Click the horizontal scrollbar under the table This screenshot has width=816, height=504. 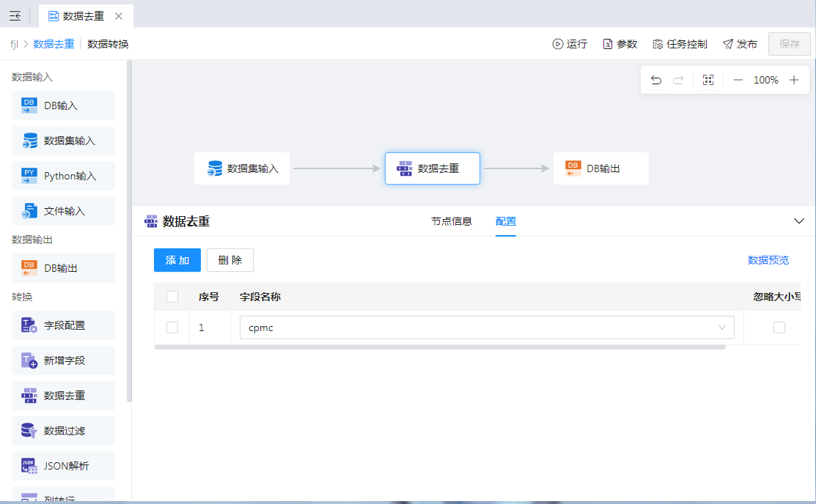coord(440,347)
